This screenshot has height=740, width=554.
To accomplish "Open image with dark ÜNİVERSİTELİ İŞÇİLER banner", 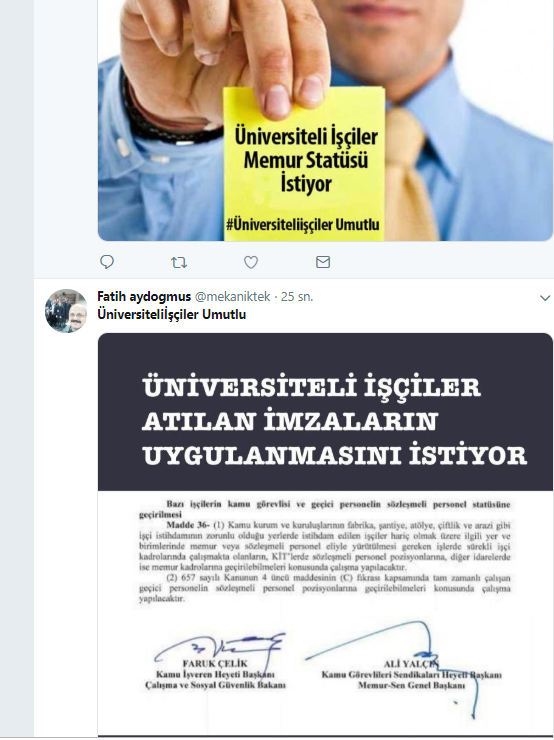I will pyautogui.click(x=325, y=534).
